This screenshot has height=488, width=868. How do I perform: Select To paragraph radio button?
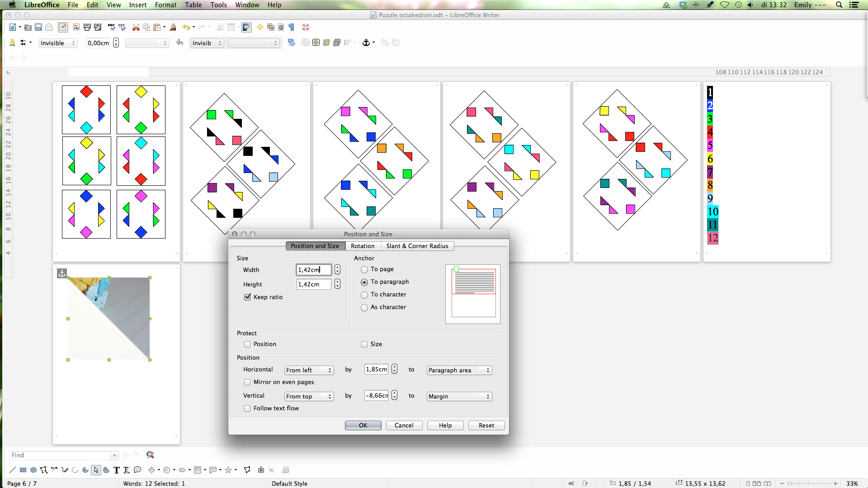pos(364,282)
